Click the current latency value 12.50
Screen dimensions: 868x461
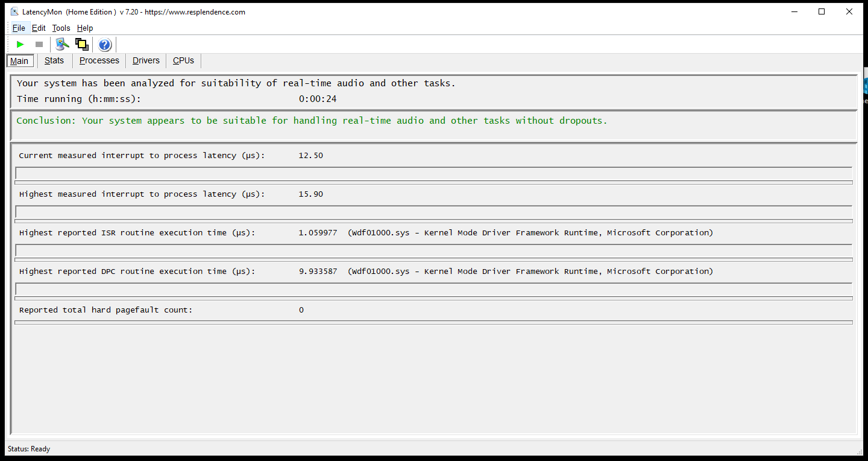click(x=311, y=156)
